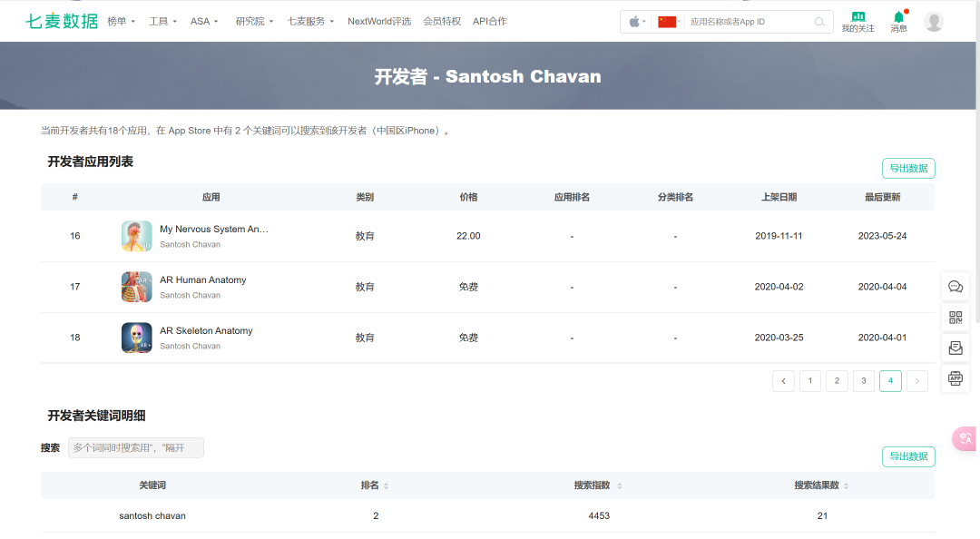Open the feedback mail sidebar icon

coord(955,348)
